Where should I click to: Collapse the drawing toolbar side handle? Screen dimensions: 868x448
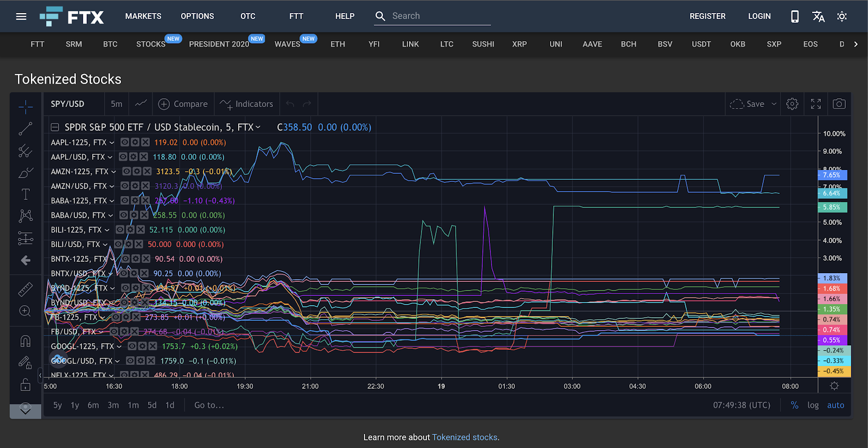(40, 375)
